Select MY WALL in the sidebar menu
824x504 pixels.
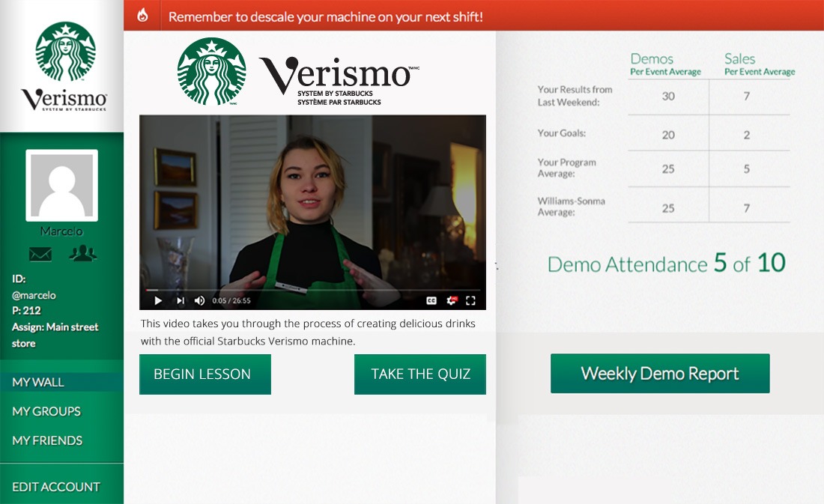61,382
